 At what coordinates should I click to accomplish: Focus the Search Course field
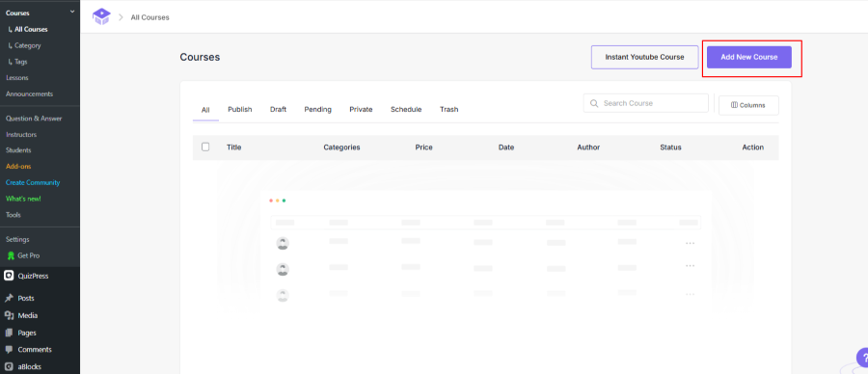[x=645, y=103]
